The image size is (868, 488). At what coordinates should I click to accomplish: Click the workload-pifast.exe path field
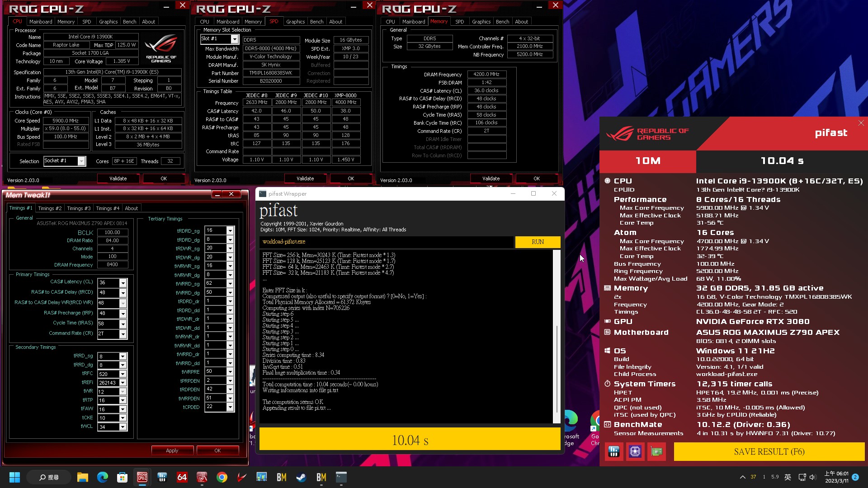[x=387, y=242]
